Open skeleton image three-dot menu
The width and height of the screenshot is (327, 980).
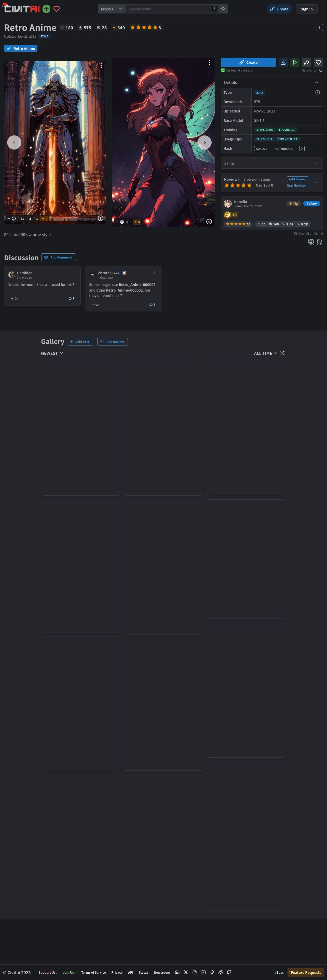point(101,65)
